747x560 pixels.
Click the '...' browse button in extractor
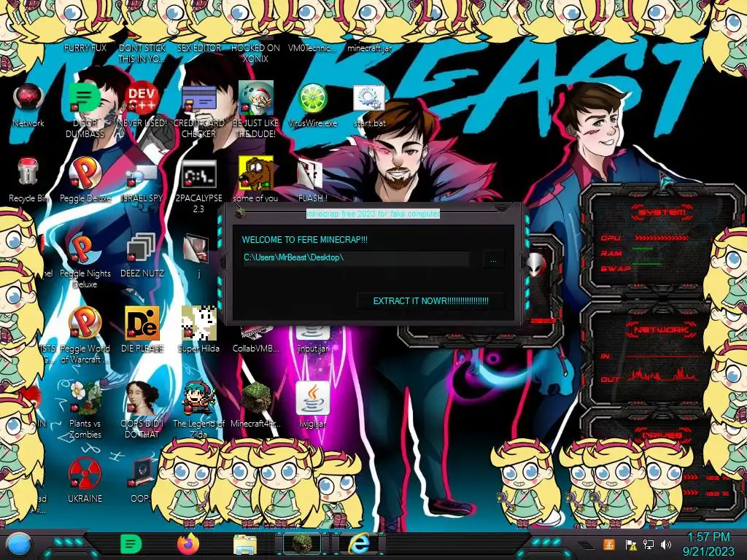coord(493,260)
